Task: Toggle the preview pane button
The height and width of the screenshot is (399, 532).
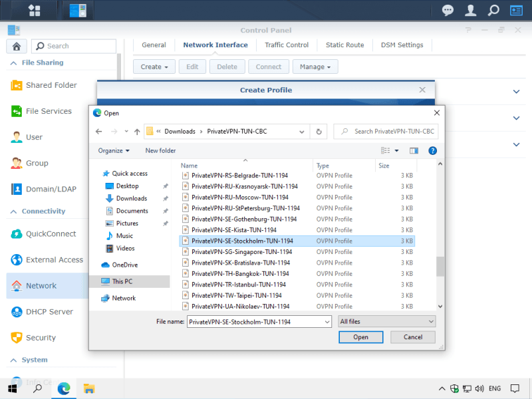Action: pyautogui.click(x=414, y=151)
